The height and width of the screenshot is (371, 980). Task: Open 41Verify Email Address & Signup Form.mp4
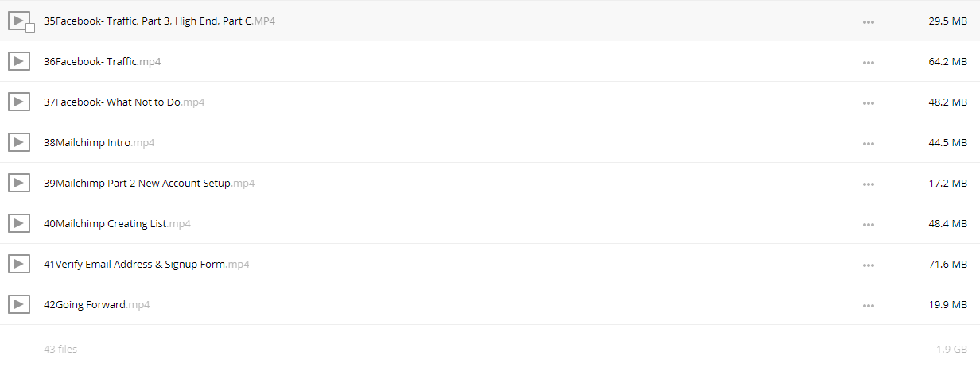coord(146,264)
